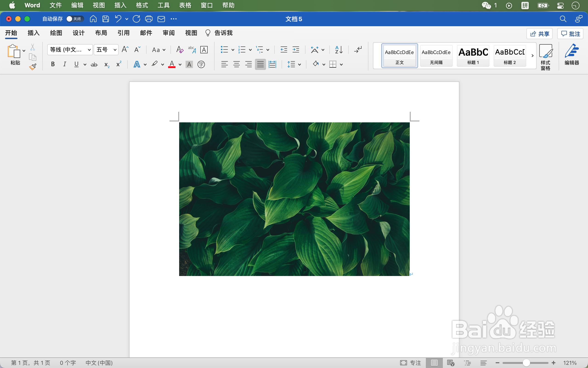Image resolution: width=588 pixels, height=368 pixels.
Task: Show paragraph editing marks
Action: [x=358, y=50]
